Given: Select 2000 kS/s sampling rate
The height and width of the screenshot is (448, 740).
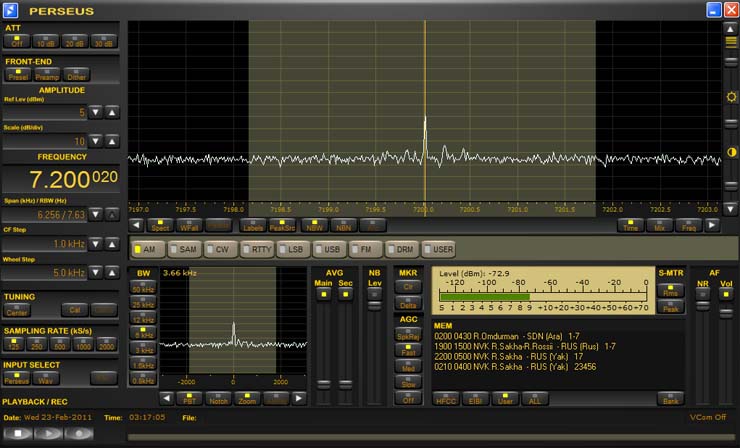Looking at the screenshot, I should (x=106, y=344).
